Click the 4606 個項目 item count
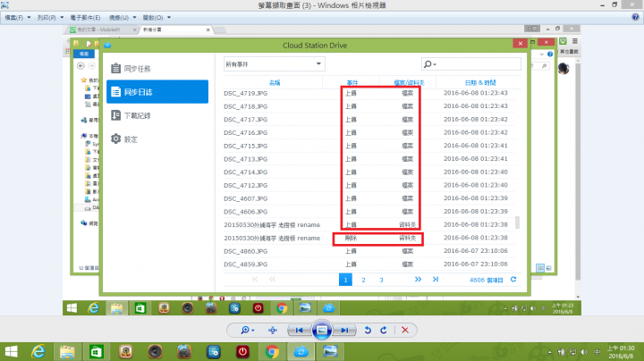The image size is (644, 361). tap(487, 280)
